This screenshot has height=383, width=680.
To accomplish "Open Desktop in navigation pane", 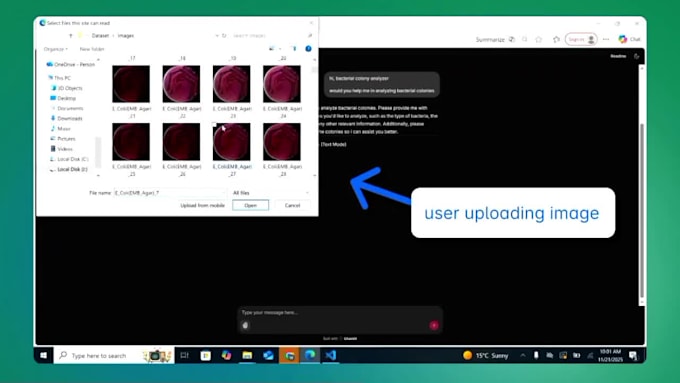I will tap(63, 98).
